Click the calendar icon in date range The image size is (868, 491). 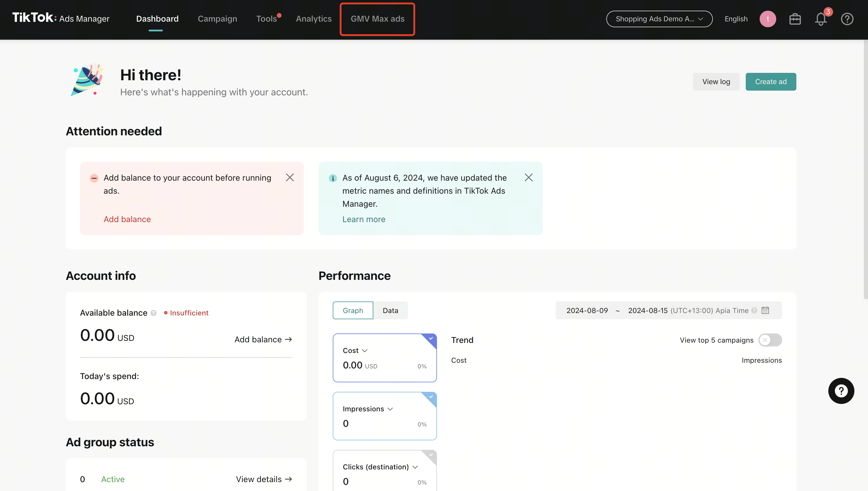click(x=765, y=310)
